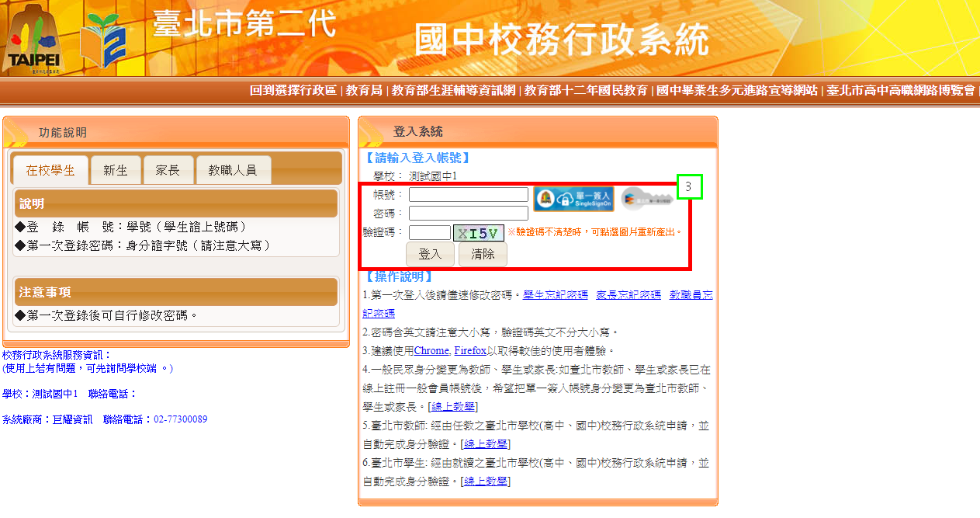Focus the 密碼 password input field
Screen dimensions: 980x518
click(468, 213)
